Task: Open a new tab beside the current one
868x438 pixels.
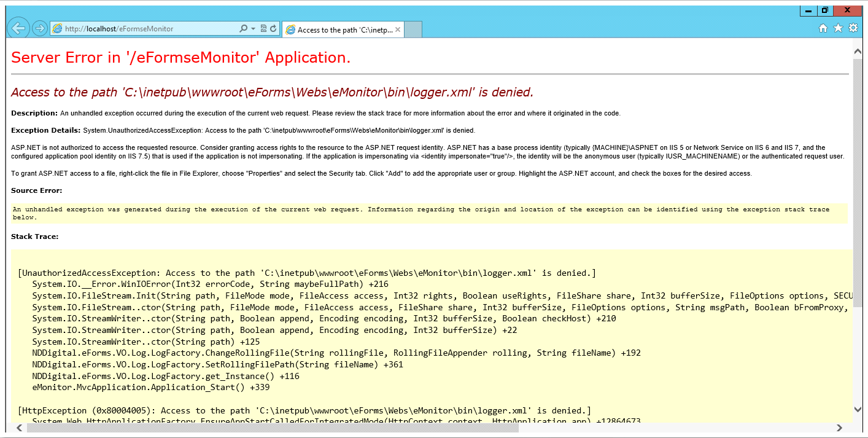Action: pos(413,28)
